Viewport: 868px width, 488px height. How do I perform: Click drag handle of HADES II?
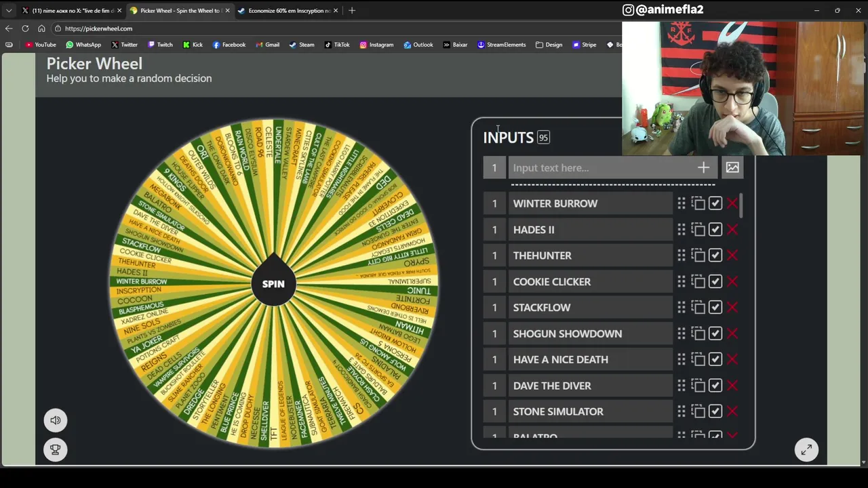[x=682, y=230]
